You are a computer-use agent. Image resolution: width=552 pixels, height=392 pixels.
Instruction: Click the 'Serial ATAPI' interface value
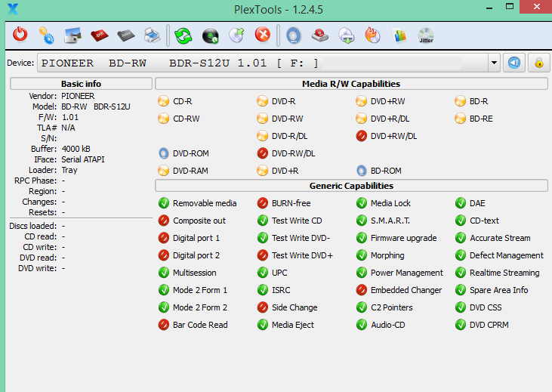(x=83, y=159)
